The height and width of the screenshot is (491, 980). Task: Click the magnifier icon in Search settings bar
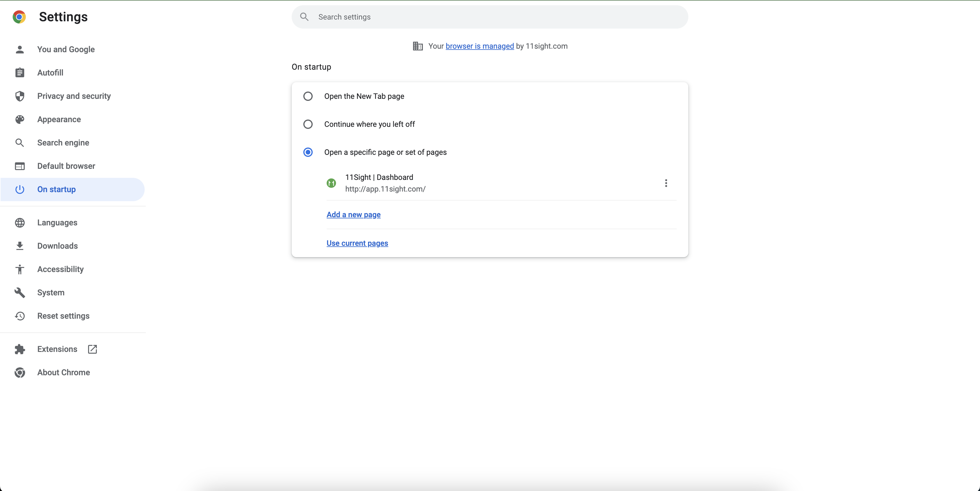pos(304,17)
